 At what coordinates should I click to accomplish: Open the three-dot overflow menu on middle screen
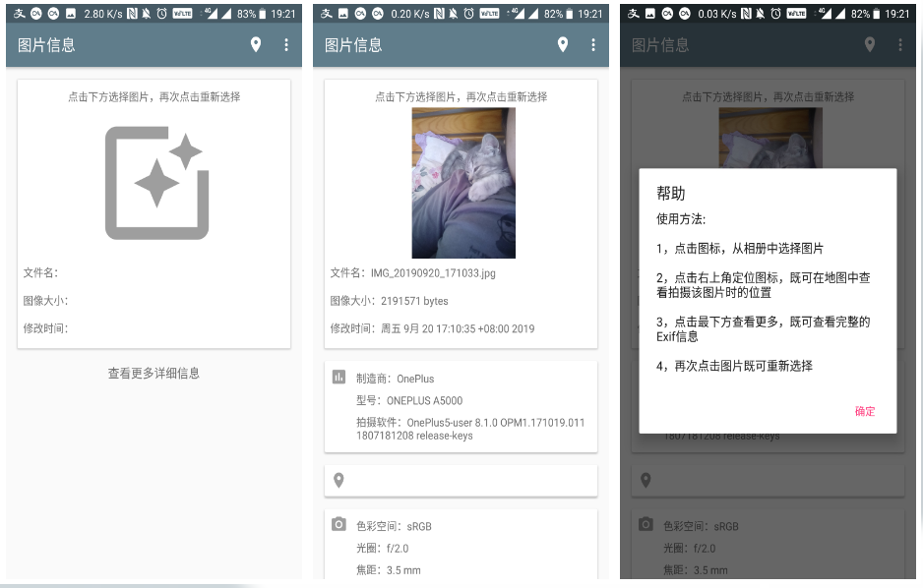click(x=593, y=44)
